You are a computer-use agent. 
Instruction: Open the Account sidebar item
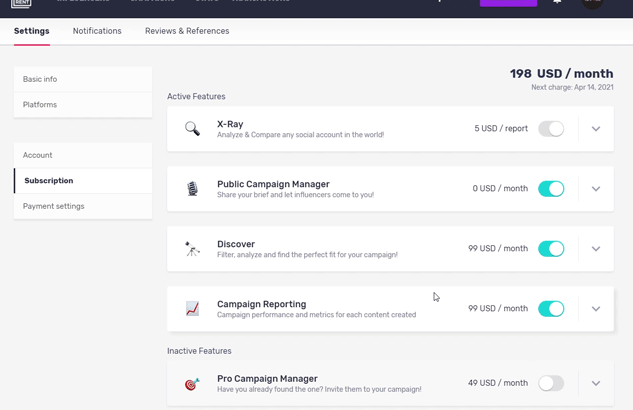click(83, 155)
